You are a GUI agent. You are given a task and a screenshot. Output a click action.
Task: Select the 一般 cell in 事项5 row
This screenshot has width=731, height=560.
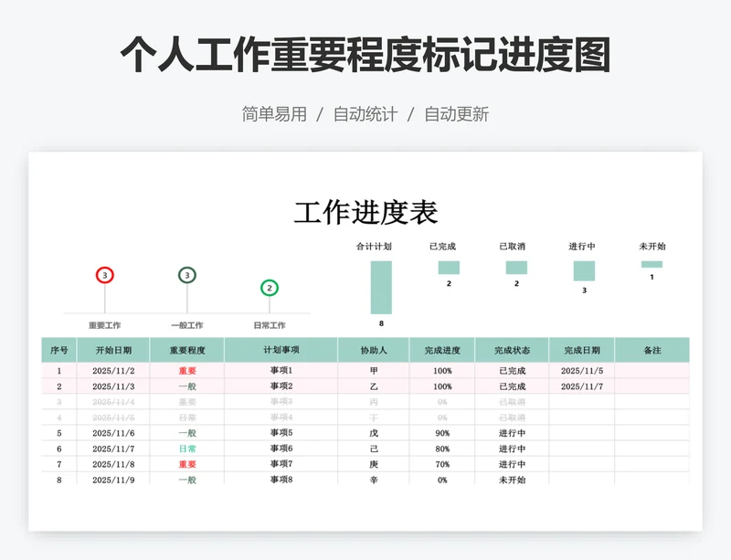tap(187, 433)
